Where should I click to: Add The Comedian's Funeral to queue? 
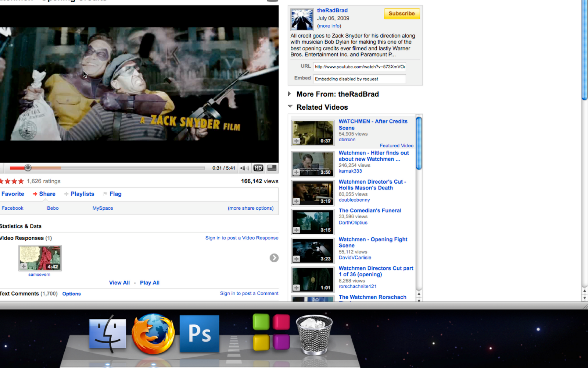[297, 230]
